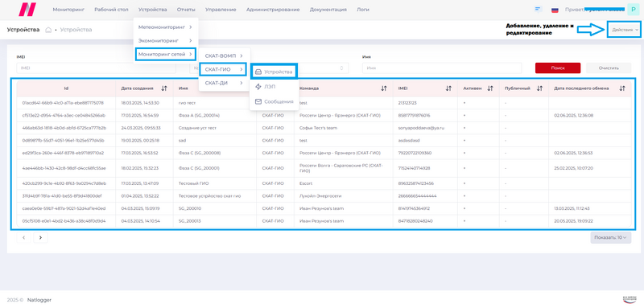The height and width of the screenshot is (308, 644).
Task: Sort by Команда column arrows
Action: (384, 88)
